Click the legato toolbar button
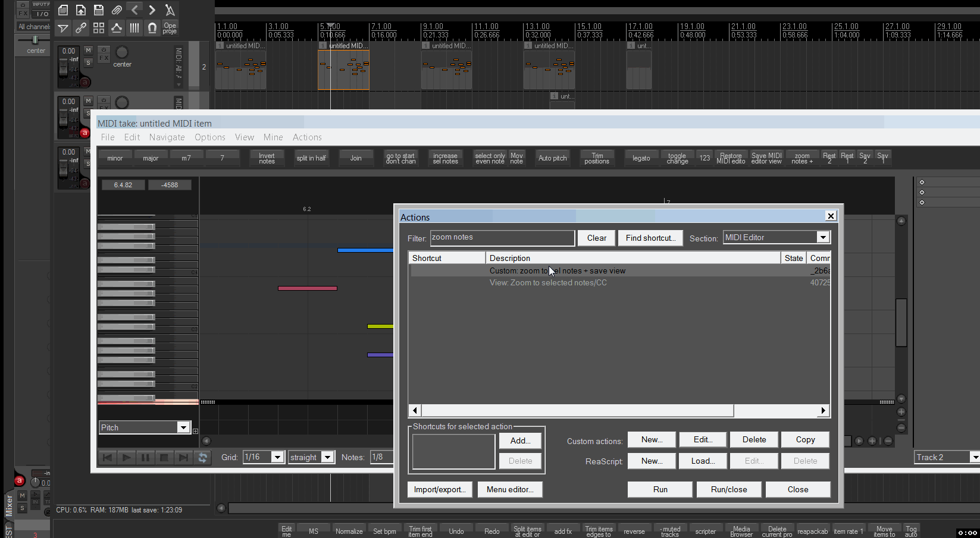The image size is (980, 538). (641, 158)
